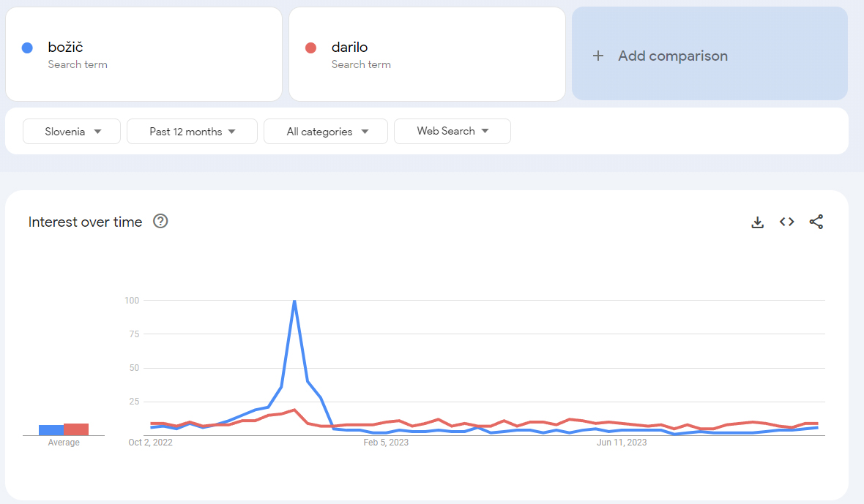Screen dimensions: 864x504
Task: Click the blue average bar
Action: (x=51, y=430)
